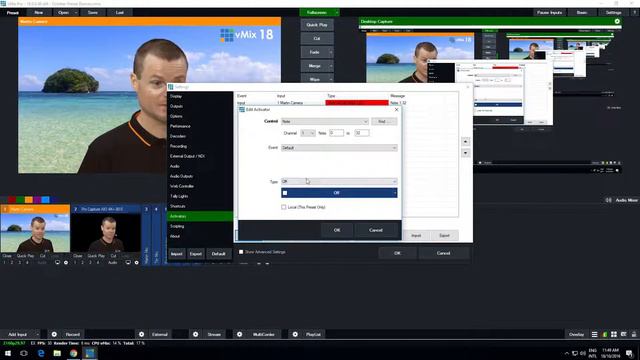The width and height of the screenshot is (640, 360).
Task: Click monitor icon under Pro Capture input
Action: point(128,262)
